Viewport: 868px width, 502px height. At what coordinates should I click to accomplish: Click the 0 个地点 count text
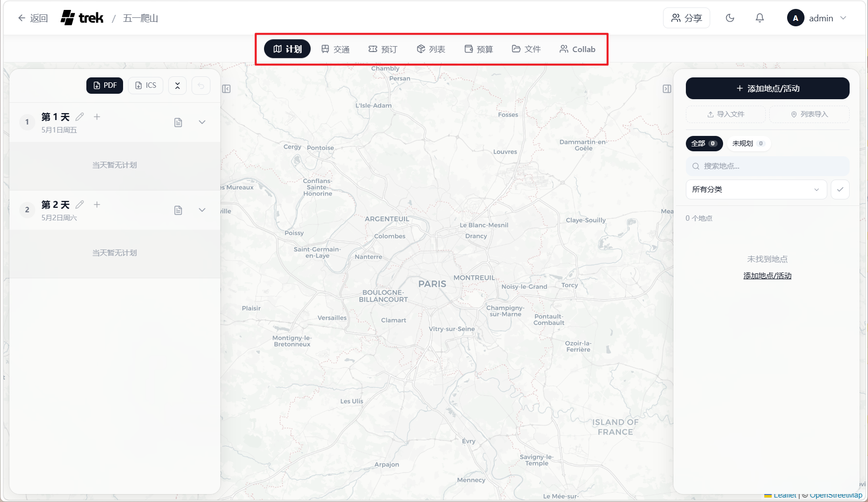coord(699,218)
